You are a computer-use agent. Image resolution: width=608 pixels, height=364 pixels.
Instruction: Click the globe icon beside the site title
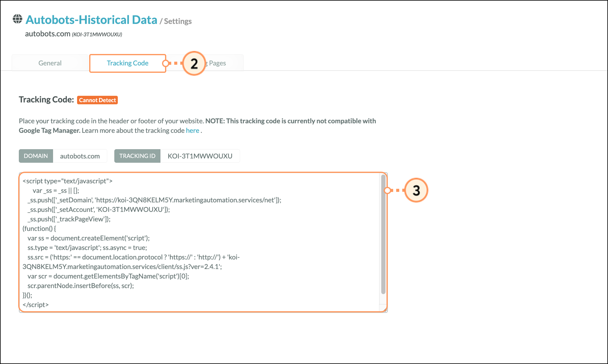pos(17,19)
